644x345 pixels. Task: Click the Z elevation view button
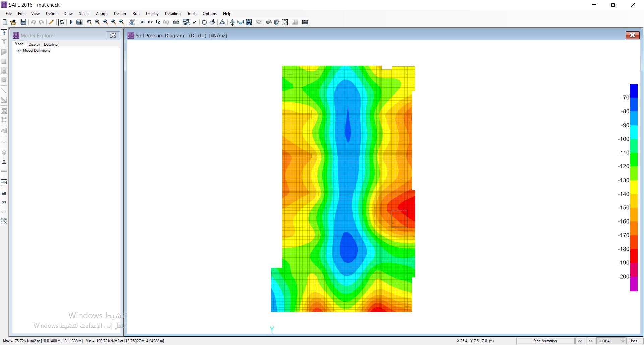158,22
